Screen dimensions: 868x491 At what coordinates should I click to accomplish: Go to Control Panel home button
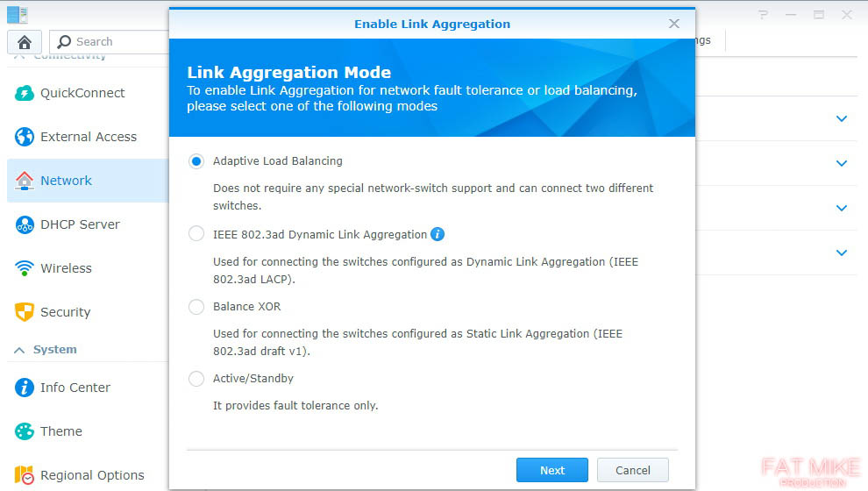pyautogui.click(x=25, y=42)
